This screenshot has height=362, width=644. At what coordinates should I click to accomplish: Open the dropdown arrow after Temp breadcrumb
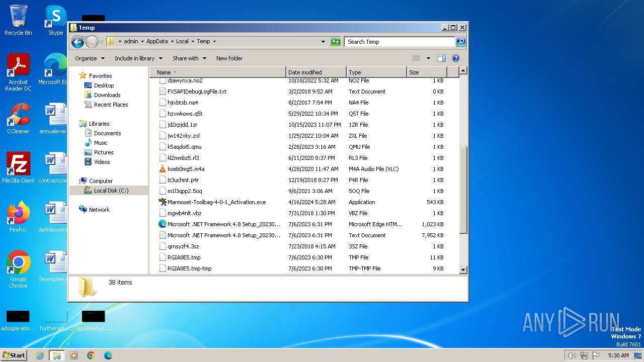pos(214,42)
